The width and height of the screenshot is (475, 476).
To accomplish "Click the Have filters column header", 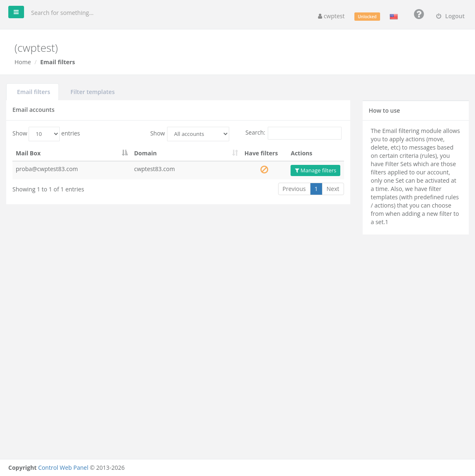I will (261, 153).
